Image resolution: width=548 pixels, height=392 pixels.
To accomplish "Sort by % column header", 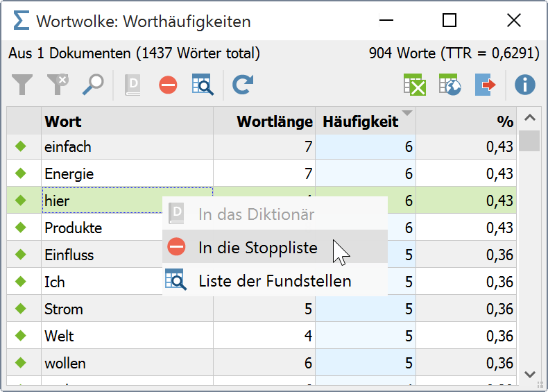I will click(466, 121).
